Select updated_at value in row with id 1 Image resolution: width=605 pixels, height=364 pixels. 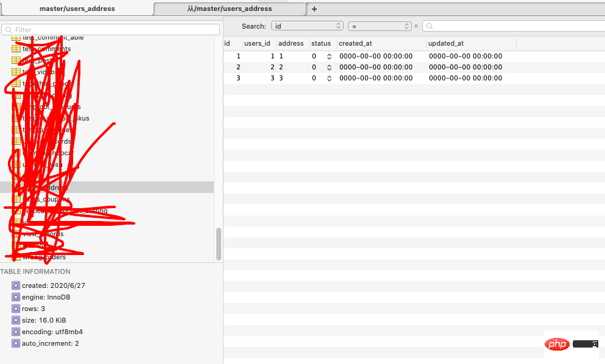click(465, 56)
